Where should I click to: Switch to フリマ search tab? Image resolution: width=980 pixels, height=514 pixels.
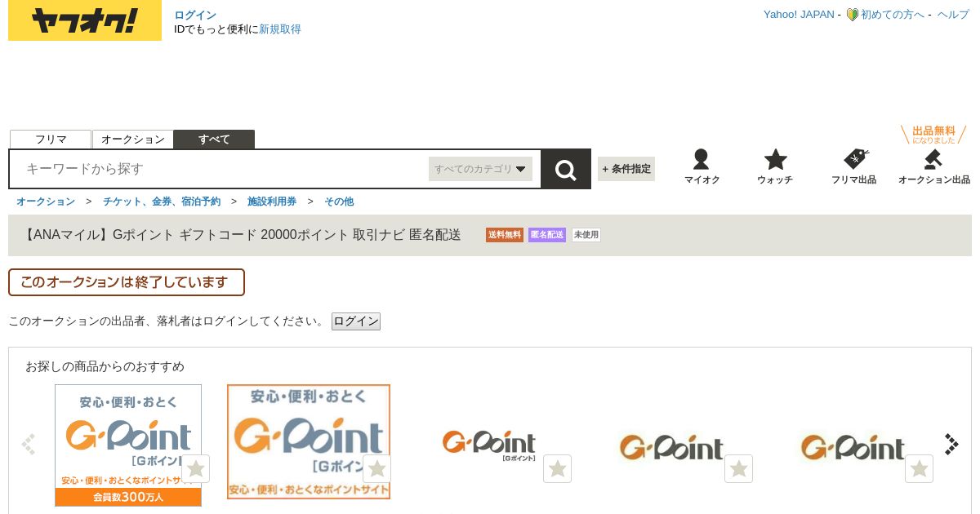[x=51, y=140]
